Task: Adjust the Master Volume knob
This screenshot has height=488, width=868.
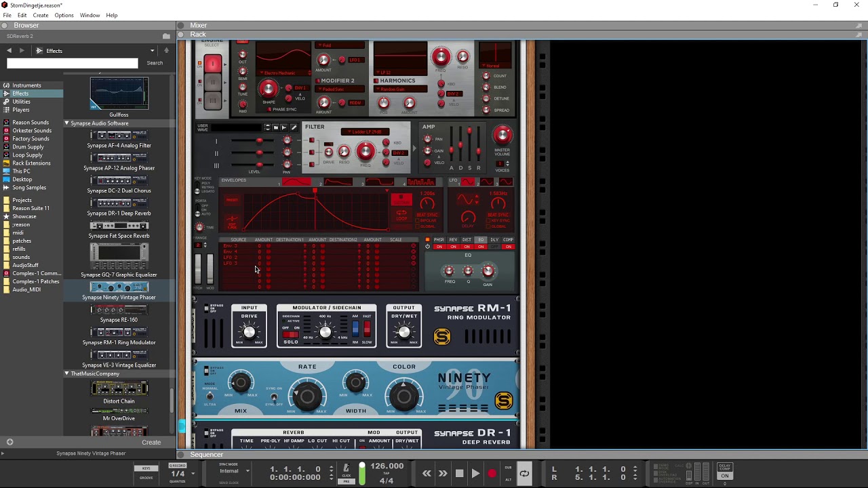Action: 502,135
